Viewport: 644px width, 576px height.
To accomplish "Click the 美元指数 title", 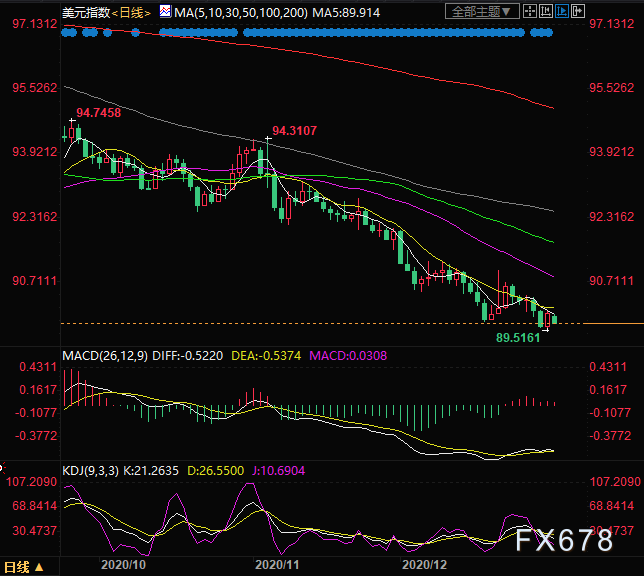I will [86, 13].
